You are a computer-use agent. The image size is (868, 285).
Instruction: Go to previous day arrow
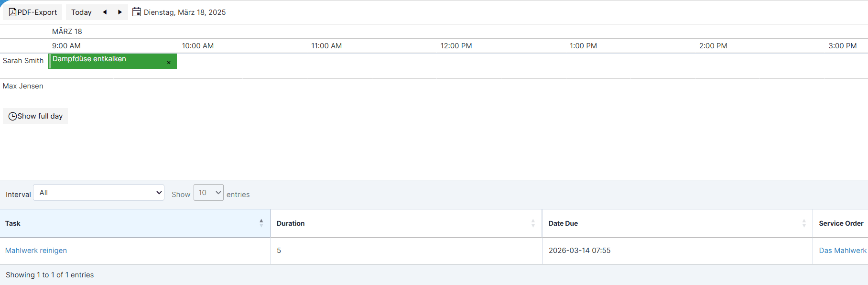(105, 12)
